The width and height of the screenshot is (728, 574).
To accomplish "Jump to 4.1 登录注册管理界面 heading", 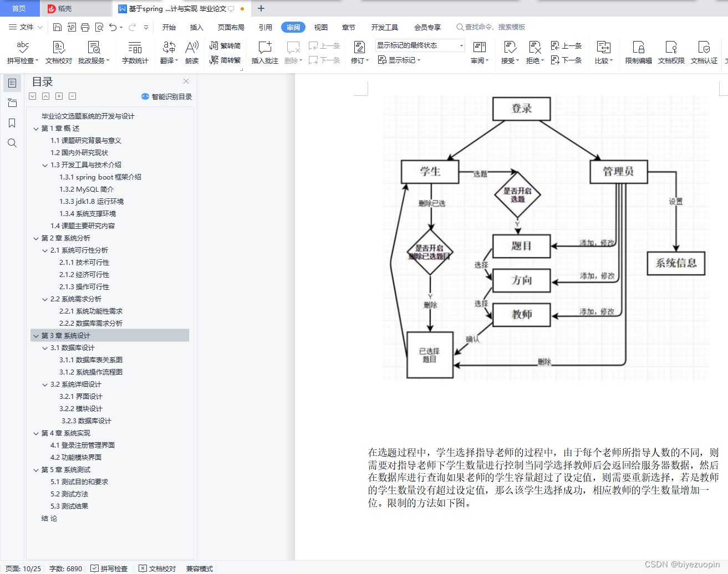I will pyautogui.click(x=83, y=445).
